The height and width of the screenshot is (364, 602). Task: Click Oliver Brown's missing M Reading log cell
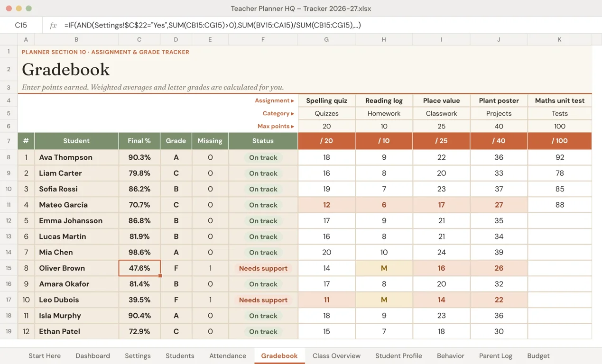384,268
